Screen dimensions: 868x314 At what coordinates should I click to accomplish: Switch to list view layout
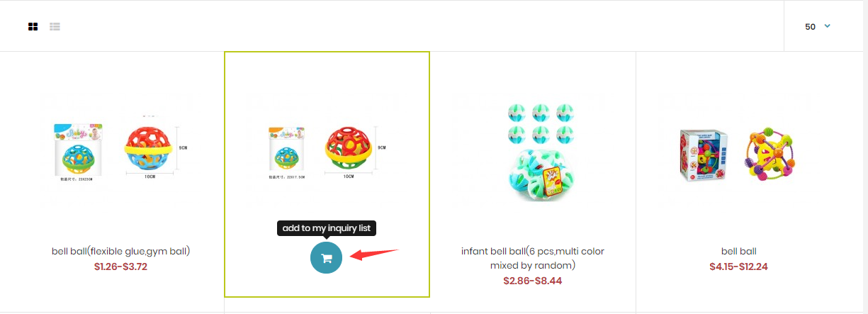coord(55,27)
